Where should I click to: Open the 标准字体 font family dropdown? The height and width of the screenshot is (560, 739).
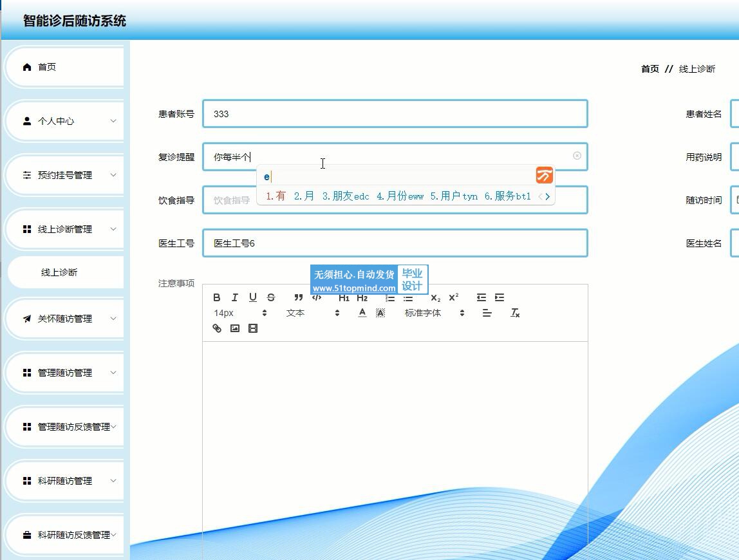pyautogui.click(x=434, y=313)
